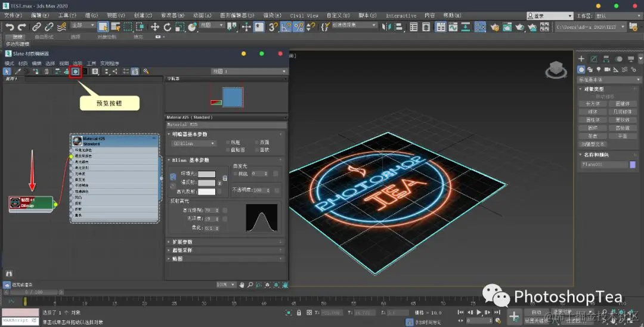This screenshot has height=327, width=644.
Task: Open the 编辑(E) menu
Action: pyautogui.click(x=41, y=16)
